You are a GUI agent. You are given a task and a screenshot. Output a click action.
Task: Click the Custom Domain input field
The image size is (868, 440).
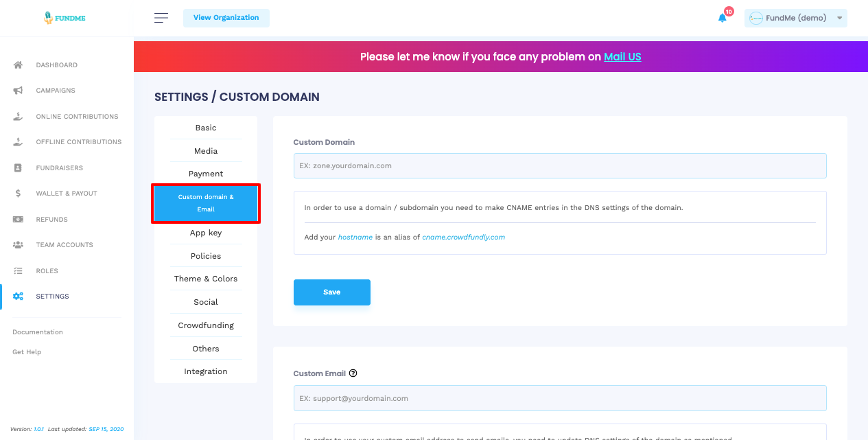click(559, 165)
